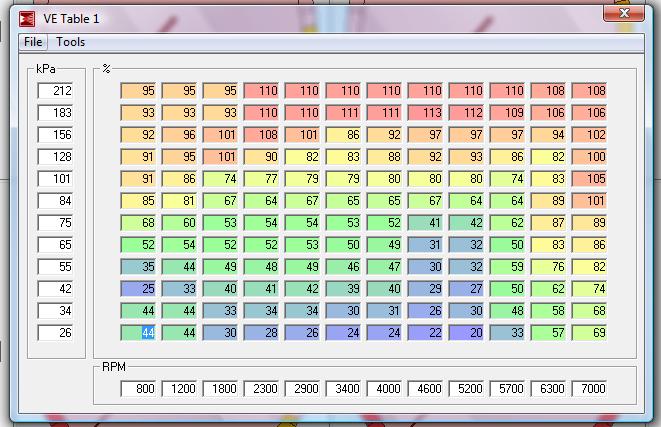
Task: Click the 108 cell at 212 kPa, 7000 RPM
Action: point(589,91)
